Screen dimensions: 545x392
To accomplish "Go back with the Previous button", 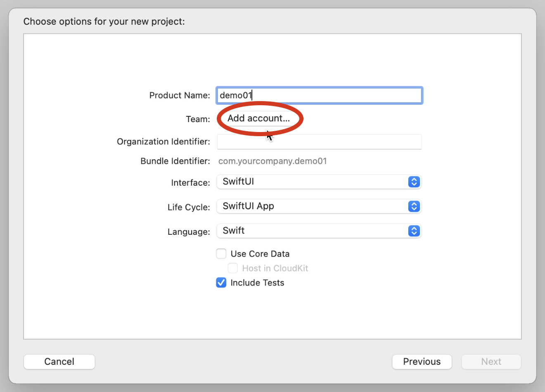I will pyautogui.click(x=422, y=362).
